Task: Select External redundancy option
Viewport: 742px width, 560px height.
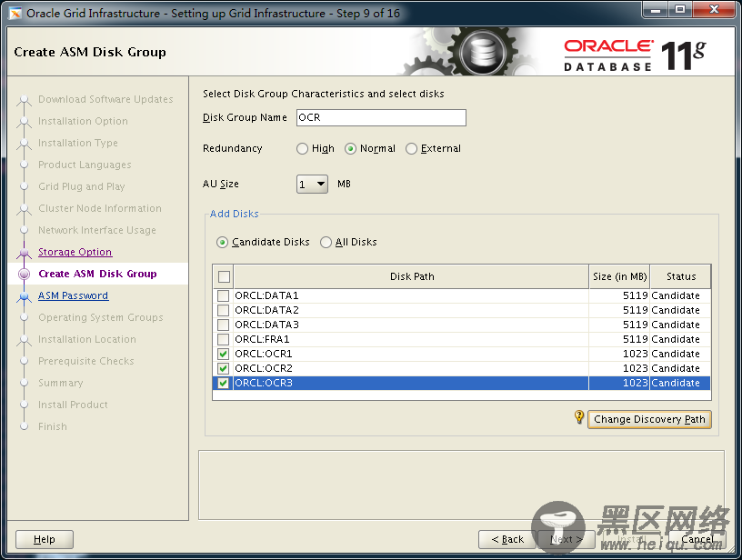Action: coord(411,148)
